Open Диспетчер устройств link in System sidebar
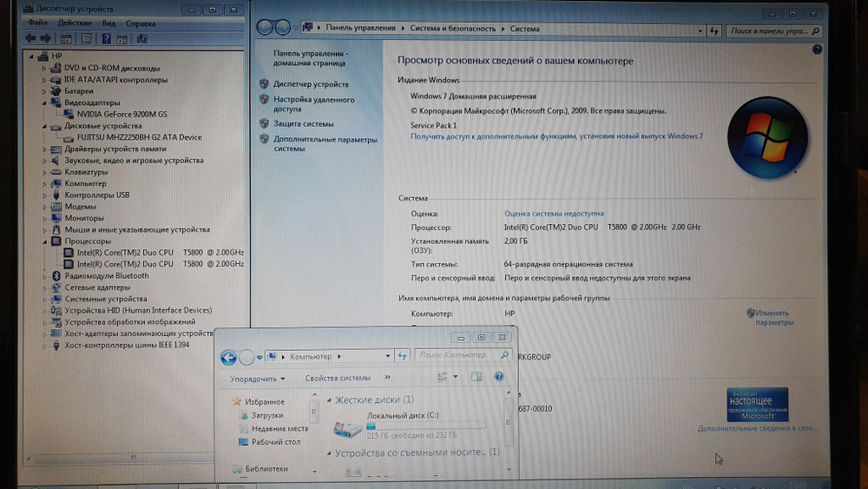Image resolution: width=868 pixels, height=489 pixels. point(311,84)
